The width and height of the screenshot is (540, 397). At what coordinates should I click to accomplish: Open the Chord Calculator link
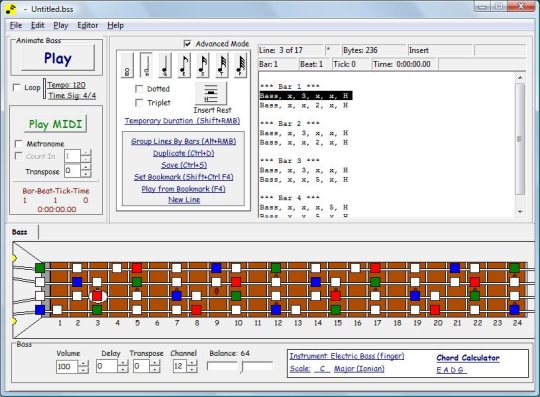(x=468, y=358)
